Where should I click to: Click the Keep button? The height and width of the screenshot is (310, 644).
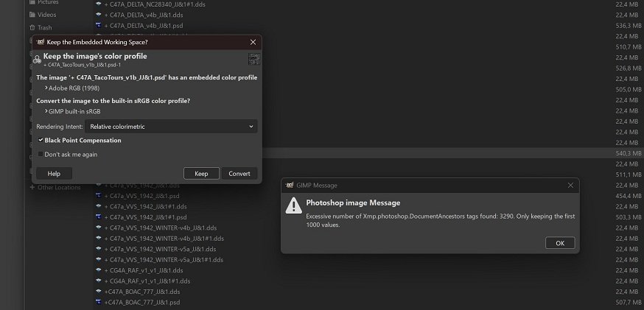tap(201, 174)
